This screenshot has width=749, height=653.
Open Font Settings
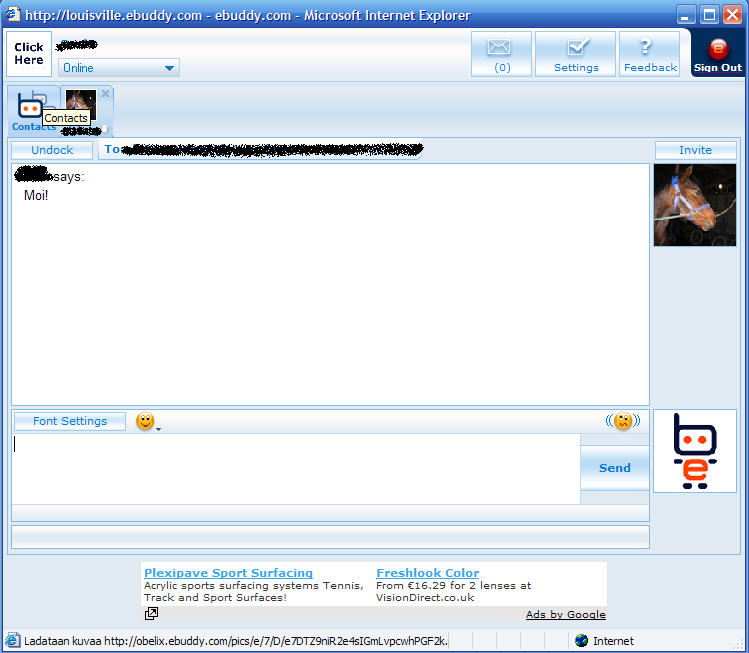pyautogui.click(x=70, y=421)
